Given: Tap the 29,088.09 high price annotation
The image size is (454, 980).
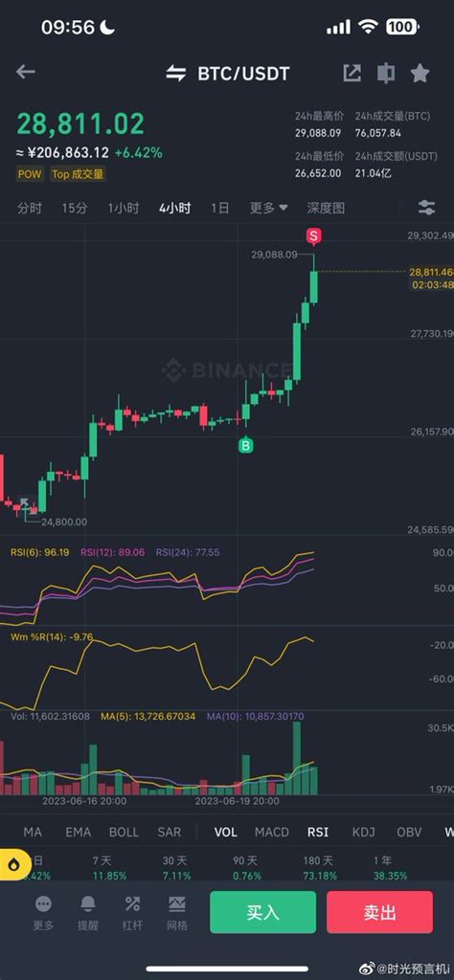Looking at the screenshot, I should (x=274, y=255).
